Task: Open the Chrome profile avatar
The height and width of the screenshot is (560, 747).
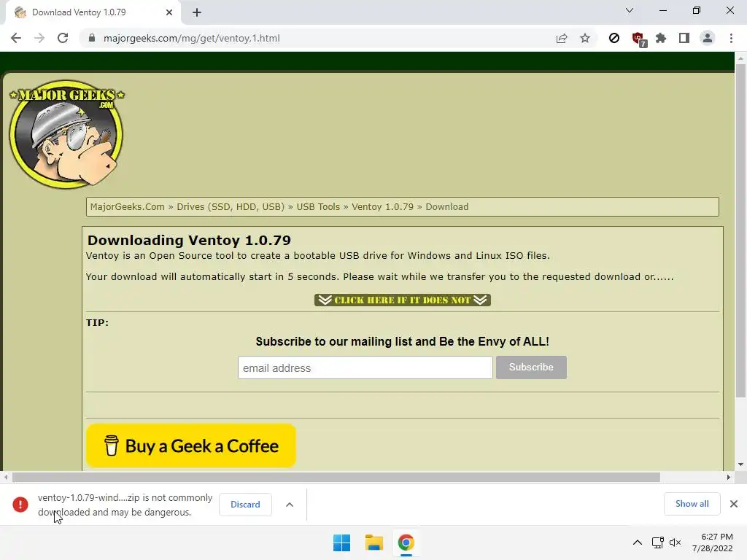Action: point(708,38)
